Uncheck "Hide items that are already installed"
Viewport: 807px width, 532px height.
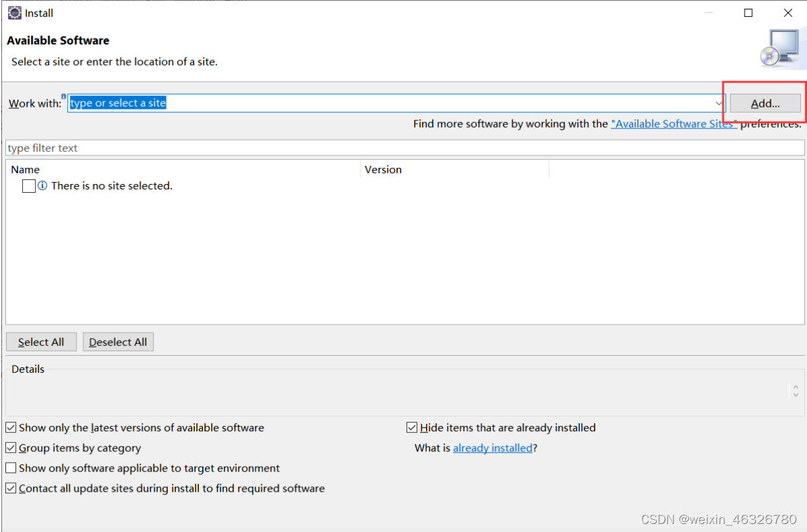pos(411,427)
